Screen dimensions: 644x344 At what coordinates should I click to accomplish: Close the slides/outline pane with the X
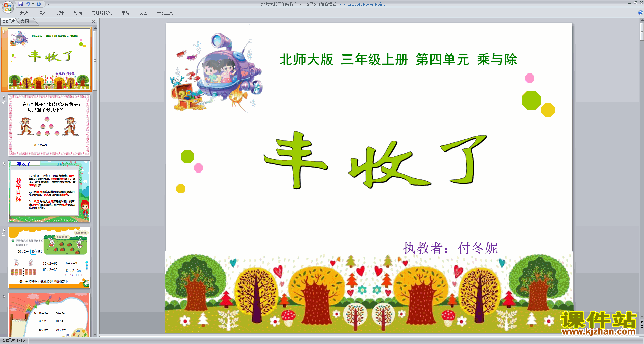tap(94, 21)
